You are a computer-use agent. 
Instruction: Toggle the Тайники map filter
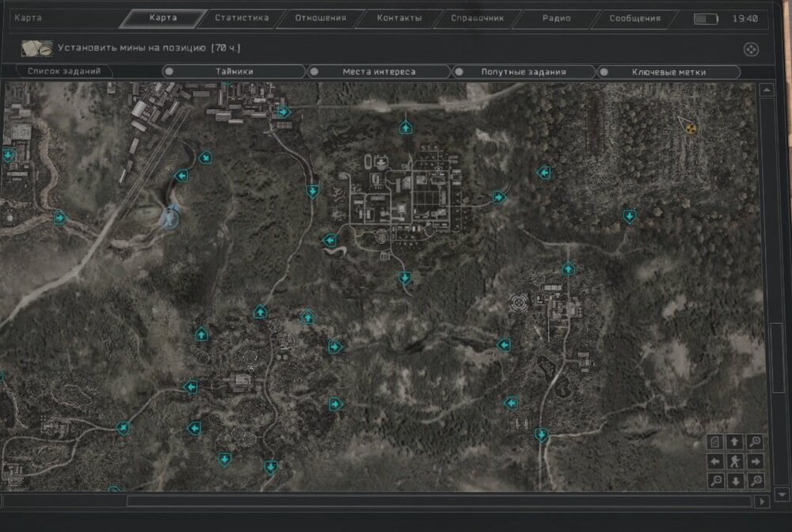234,72
